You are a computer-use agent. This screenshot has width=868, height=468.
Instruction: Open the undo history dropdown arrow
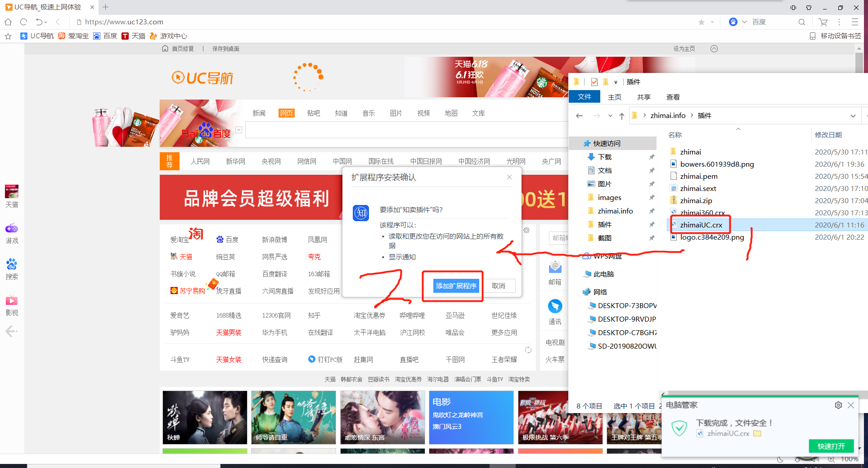tap(45, 22)
